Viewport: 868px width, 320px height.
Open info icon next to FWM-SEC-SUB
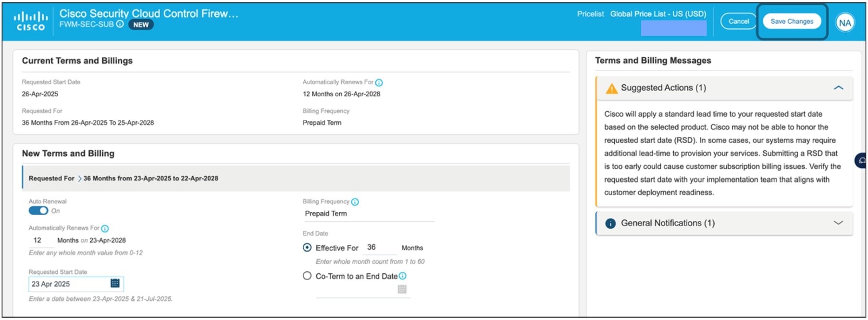pyautogui.click(x=120, y=24)
